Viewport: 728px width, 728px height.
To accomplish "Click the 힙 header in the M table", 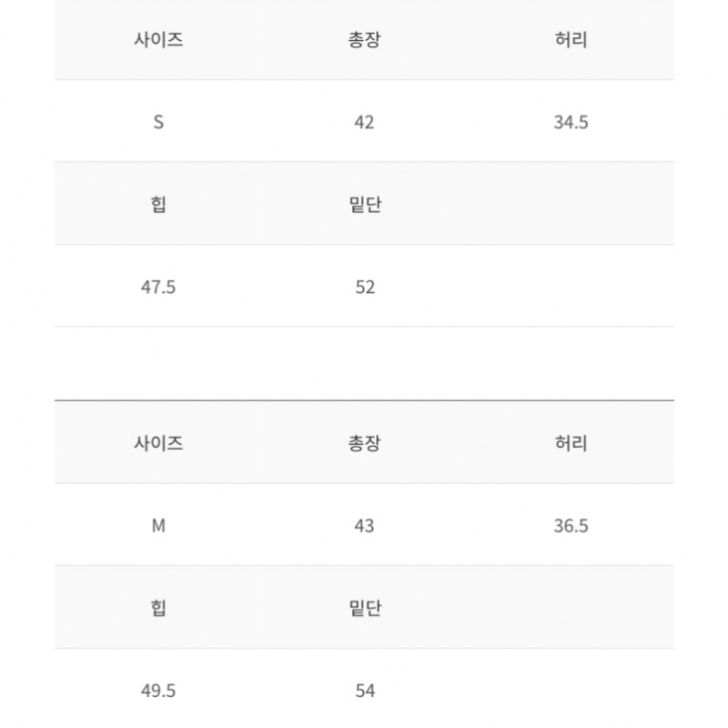I will click(x=158, y=608).
